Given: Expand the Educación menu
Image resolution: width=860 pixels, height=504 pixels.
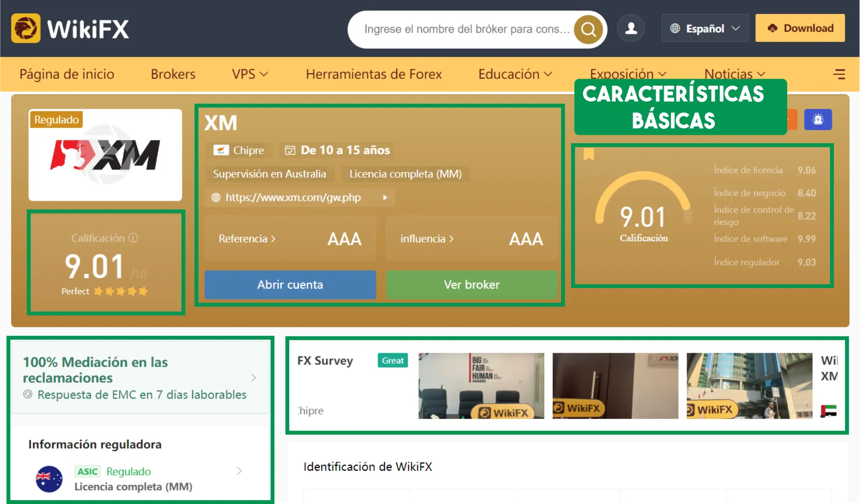Looking at the screenshot, I should click(x=515, y=74).
